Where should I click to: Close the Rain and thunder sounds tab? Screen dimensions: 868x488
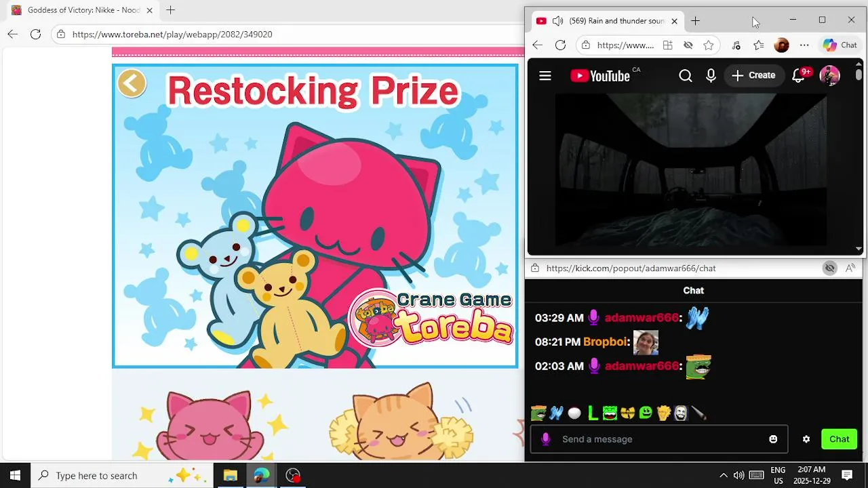(x=674, y=21)
